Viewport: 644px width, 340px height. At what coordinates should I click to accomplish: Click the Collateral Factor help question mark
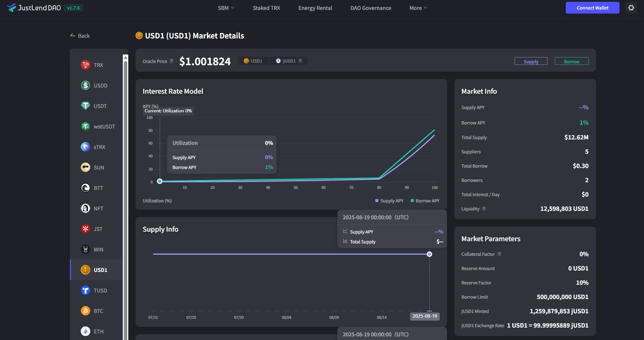(x=499, y=254)
